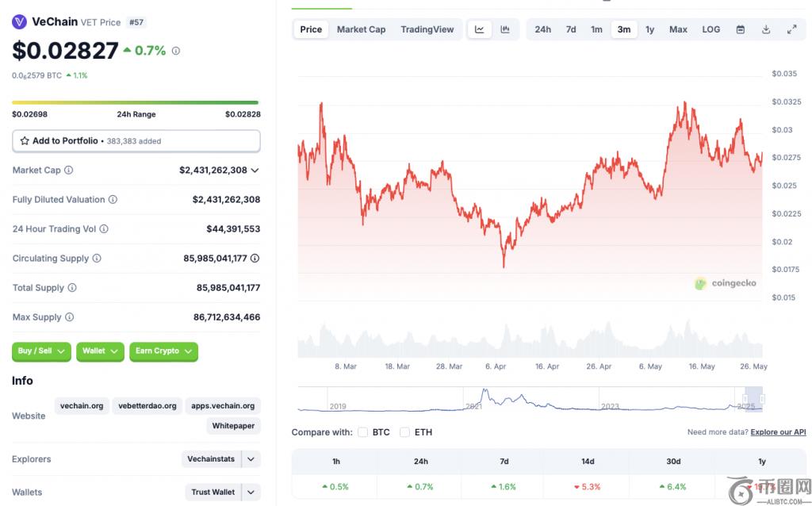
Task: Open the Whitepaper link
Action: click(233, 426)
